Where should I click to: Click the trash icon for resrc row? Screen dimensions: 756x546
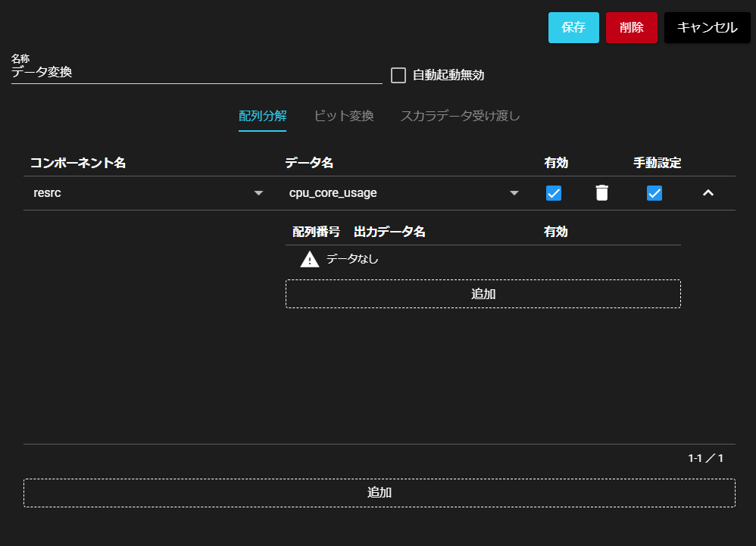click(x=601, y=193)
